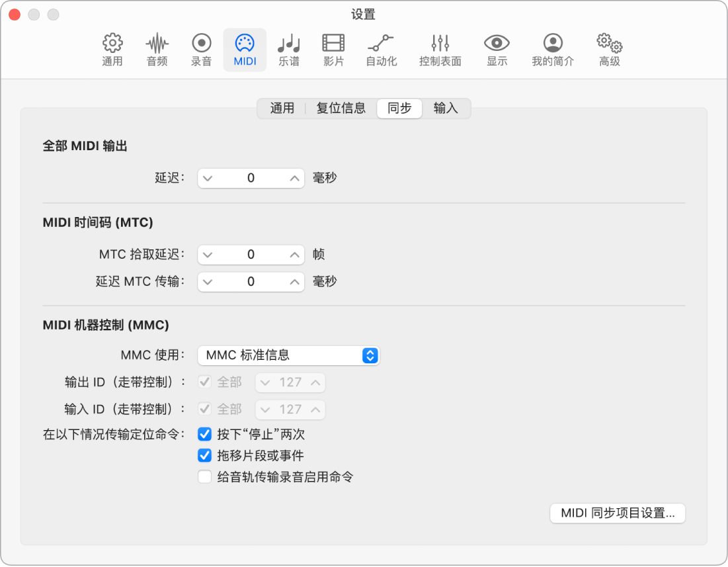Increase the 全部 MIDI 输出 延迟 value
Screen dimensions: 728x567
pos(294,179)
